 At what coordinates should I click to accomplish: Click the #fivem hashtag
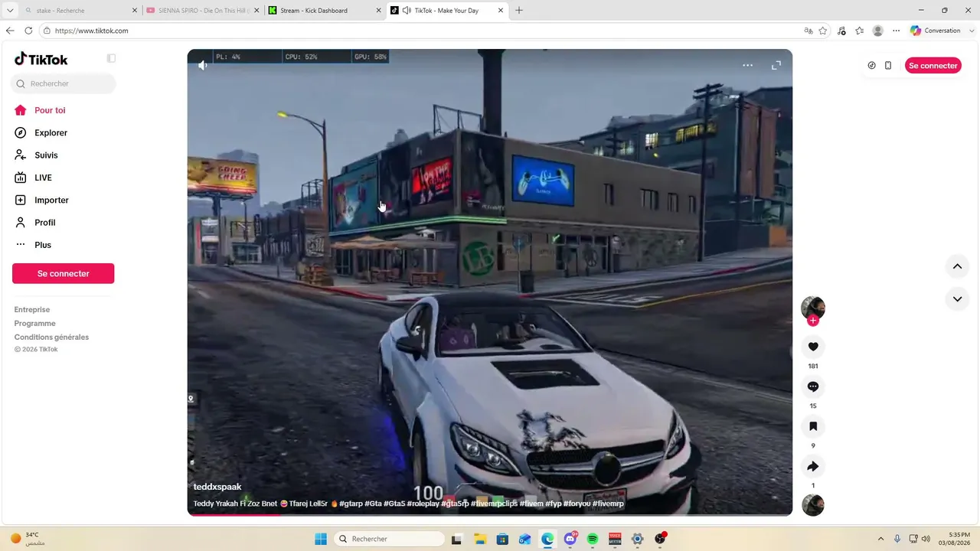tap(531, 504)
